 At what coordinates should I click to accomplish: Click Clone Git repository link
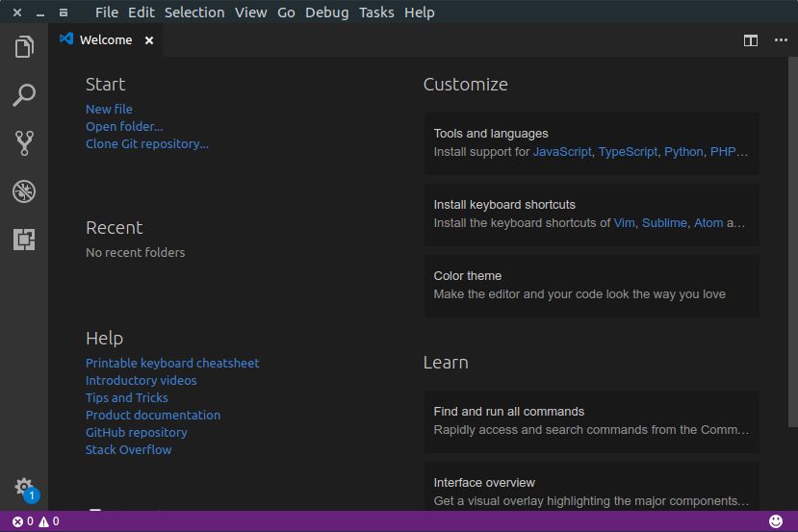coord(146,144)
